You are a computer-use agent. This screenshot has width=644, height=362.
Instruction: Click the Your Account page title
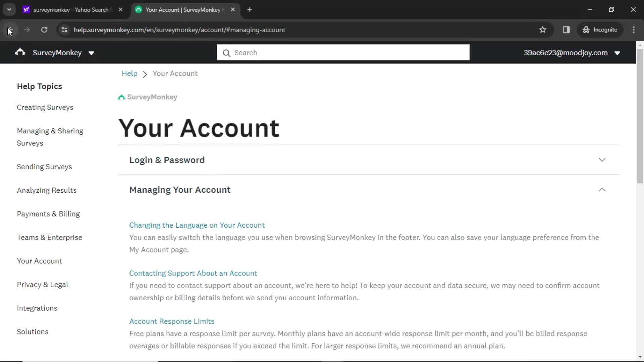tap(199, 128)
